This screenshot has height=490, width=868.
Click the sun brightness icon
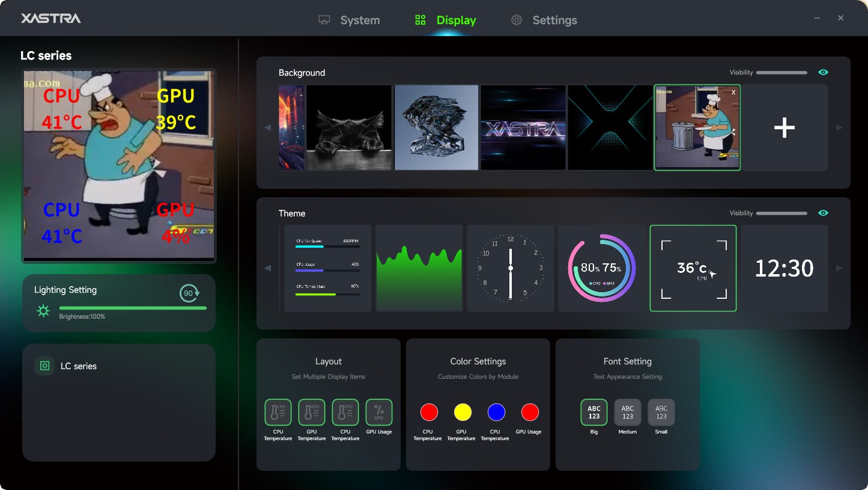click(43, 311)
